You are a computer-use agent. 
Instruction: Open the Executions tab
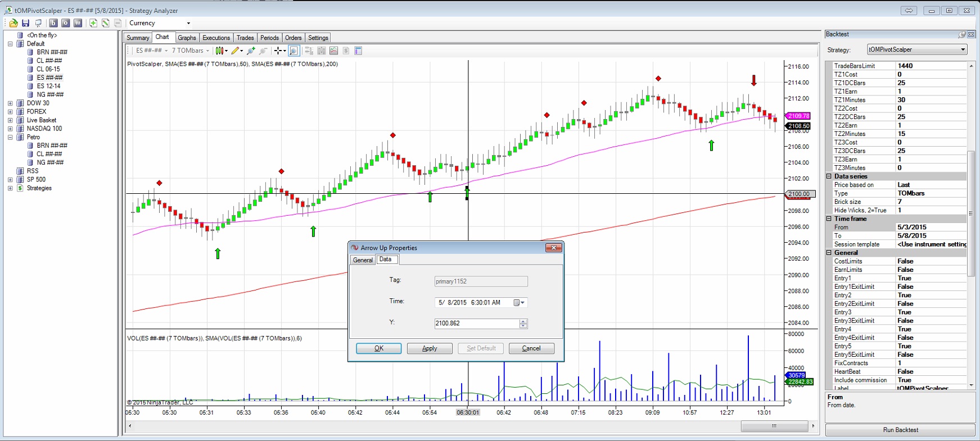(216, 38)
